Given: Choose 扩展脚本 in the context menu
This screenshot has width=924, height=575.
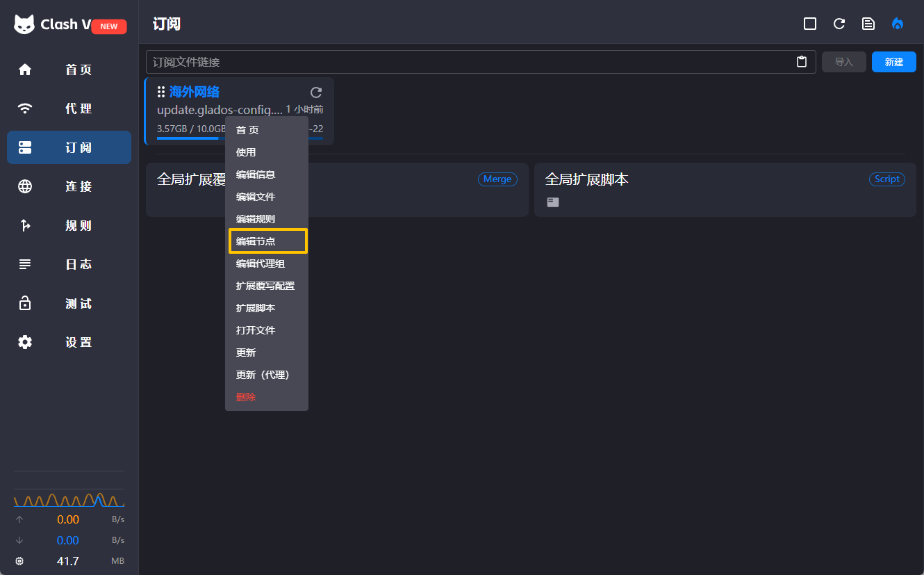Looking at the screenshot, I should [267, 308].
